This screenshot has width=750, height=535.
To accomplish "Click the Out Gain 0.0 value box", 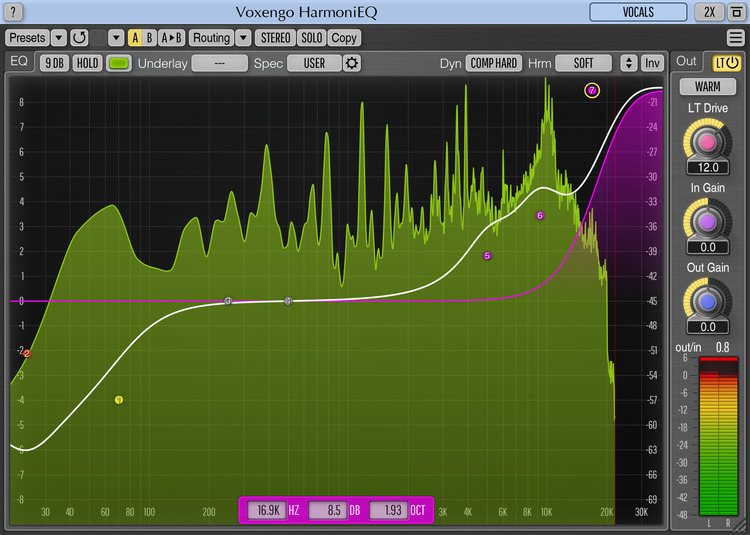I will [708, 327].
